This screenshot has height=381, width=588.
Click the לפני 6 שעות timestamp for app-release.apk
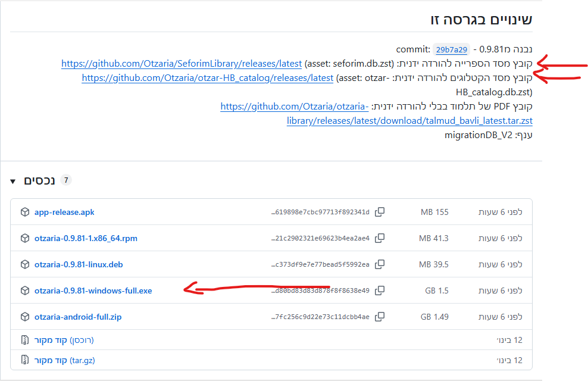tap(501, 213)
